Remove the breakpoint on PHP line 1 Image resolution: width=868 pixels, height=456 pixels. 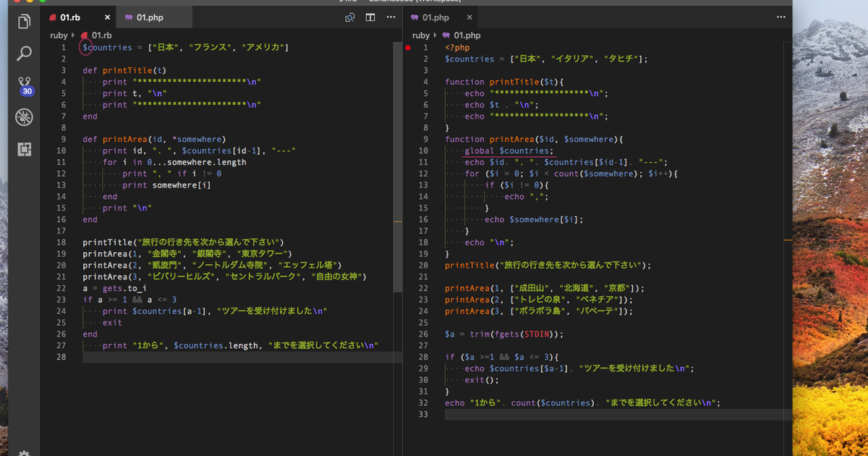408,48
